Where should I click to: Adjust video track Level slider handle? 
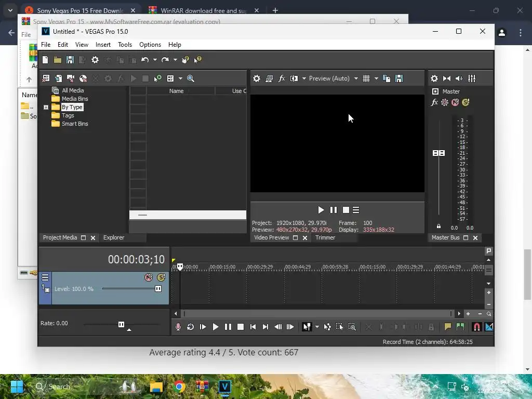pos(158,289)
